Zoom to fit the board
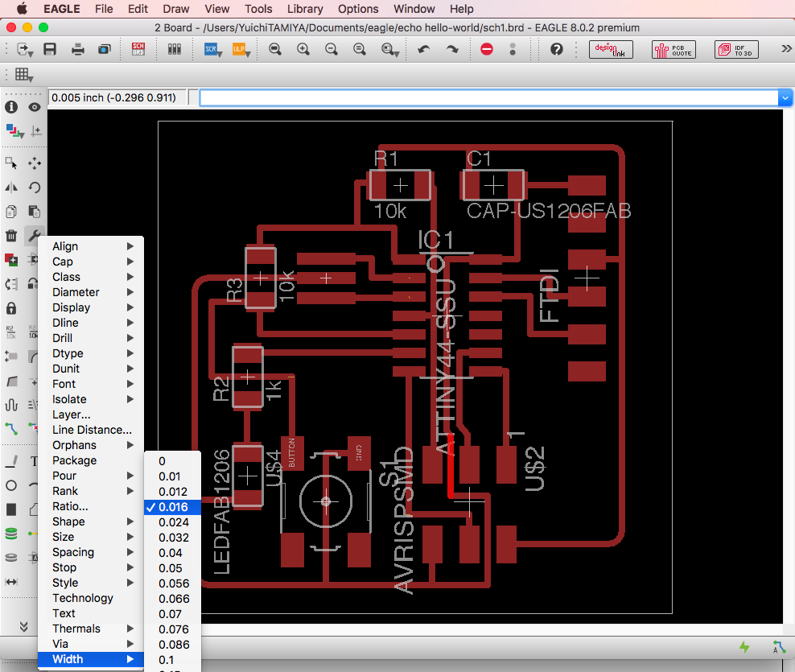Screen dimensions: 795x672 pos(275,49)
